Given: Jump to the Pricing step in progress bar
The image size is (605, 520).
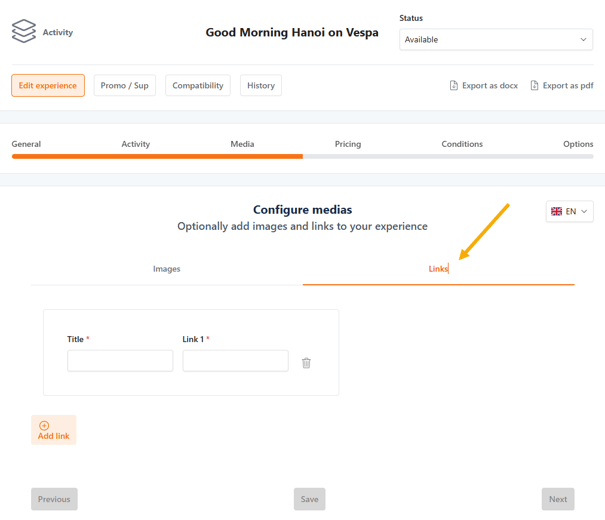Looking at the screenshot, I should (348, 144).
